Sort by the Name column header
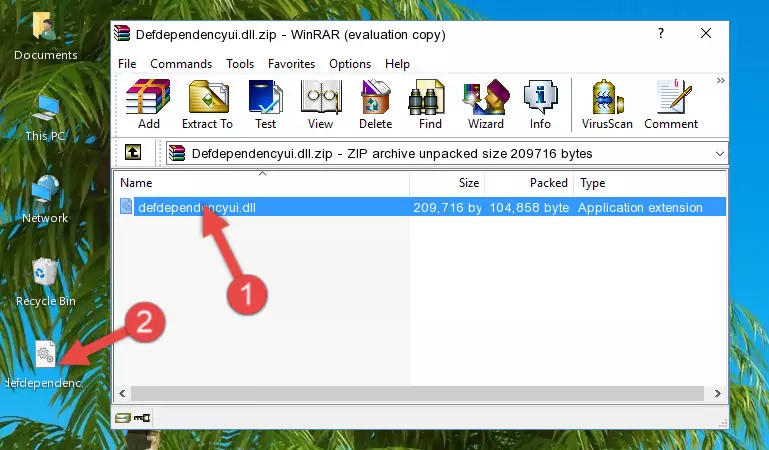The image size is (769, 450). [262, 183]
